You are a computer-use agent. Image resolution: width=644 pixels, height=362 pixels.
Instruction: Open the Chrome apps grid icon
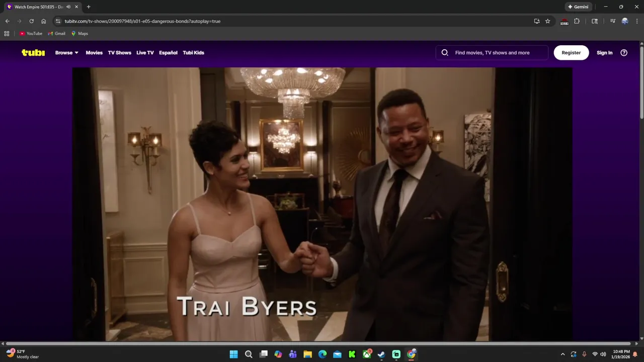7,34
